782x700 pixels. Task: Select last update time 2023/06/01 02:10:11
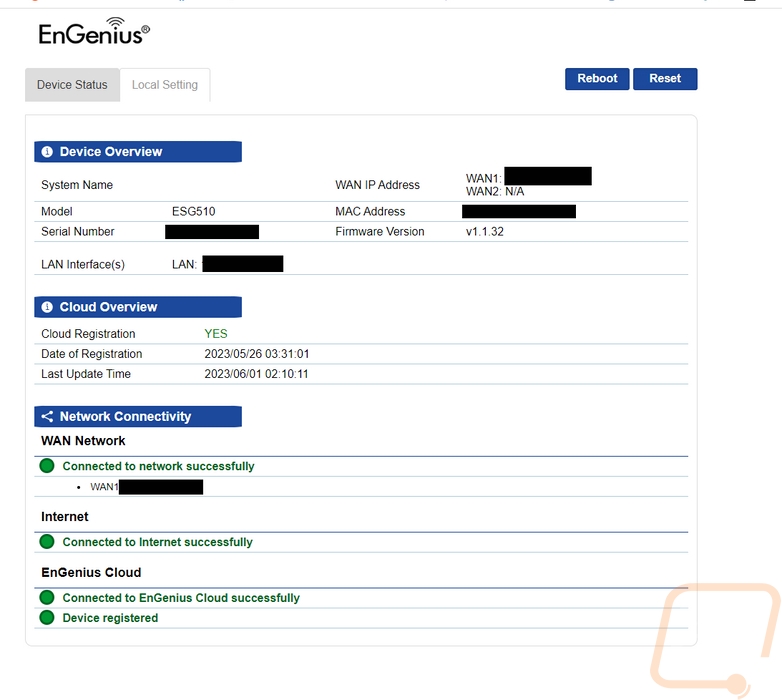(x=256, y=374)
